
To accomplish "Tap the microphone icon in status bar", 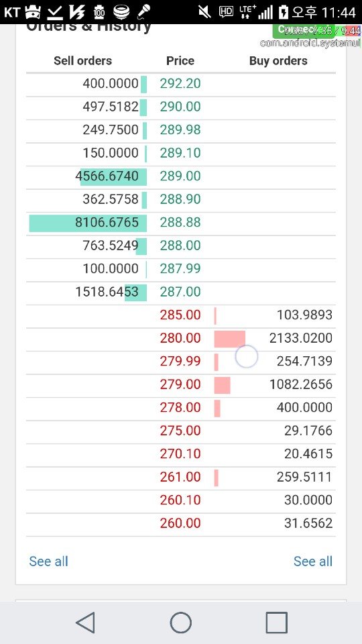I will (143, 12).
